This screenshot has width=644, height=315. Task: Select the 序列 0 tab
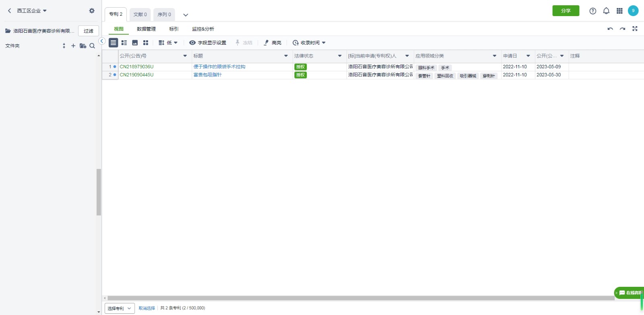[x=164, y=15]
